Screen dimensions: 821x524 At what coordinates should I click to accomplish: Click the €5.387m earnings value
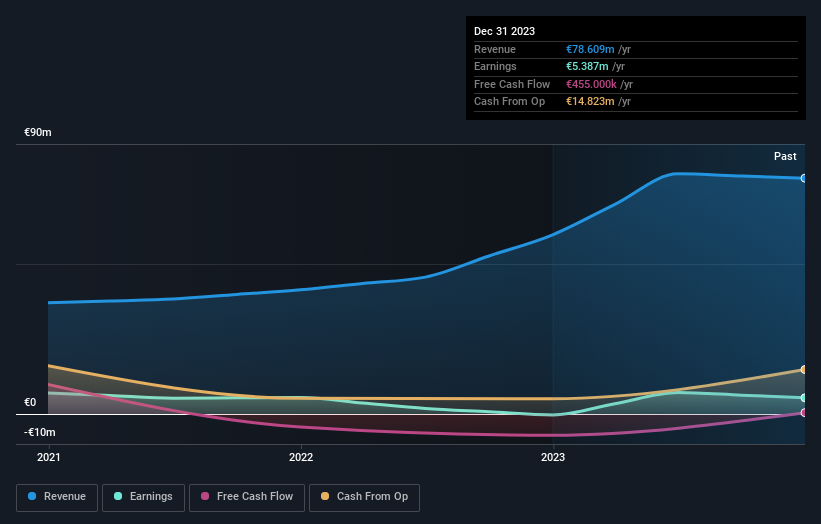coord(587,66)
